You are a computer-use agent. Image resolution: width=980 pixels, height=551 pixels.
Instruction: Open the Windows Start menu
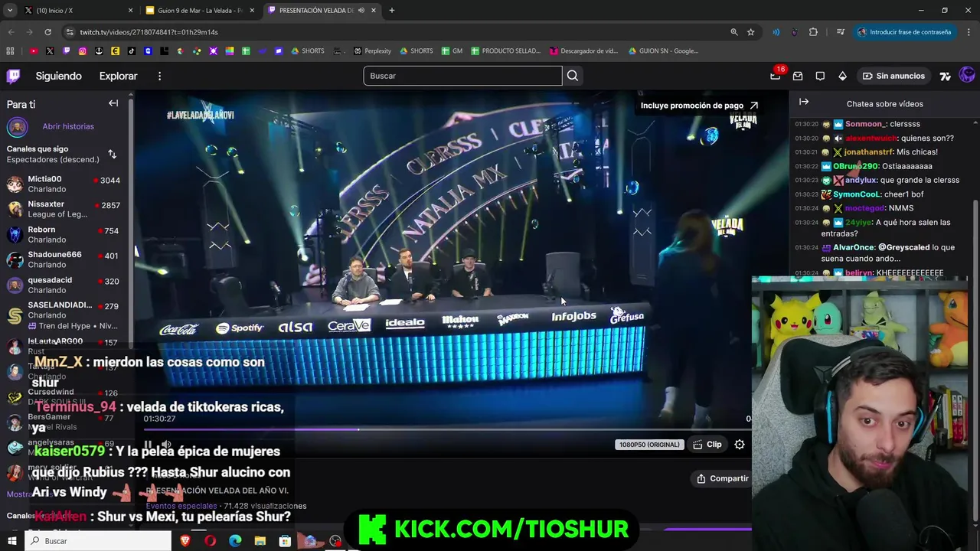pyautogui.click(x=11, y=541)
